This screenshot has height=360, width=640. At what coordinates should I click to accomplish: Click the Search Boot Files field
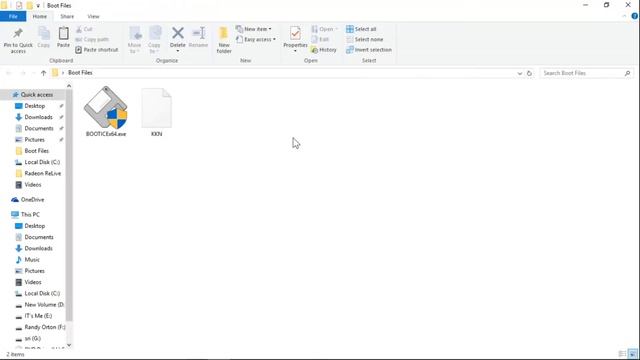(587, 73)
